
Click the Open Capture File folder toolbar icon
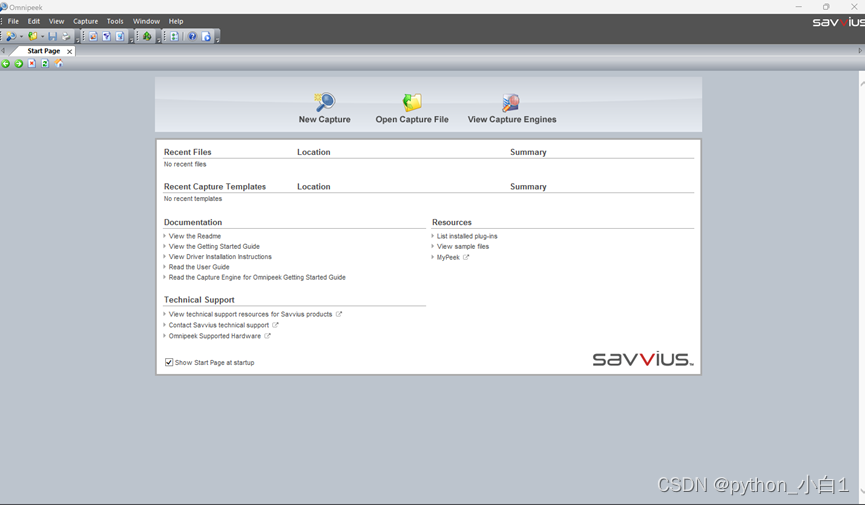tap(33, 36)
